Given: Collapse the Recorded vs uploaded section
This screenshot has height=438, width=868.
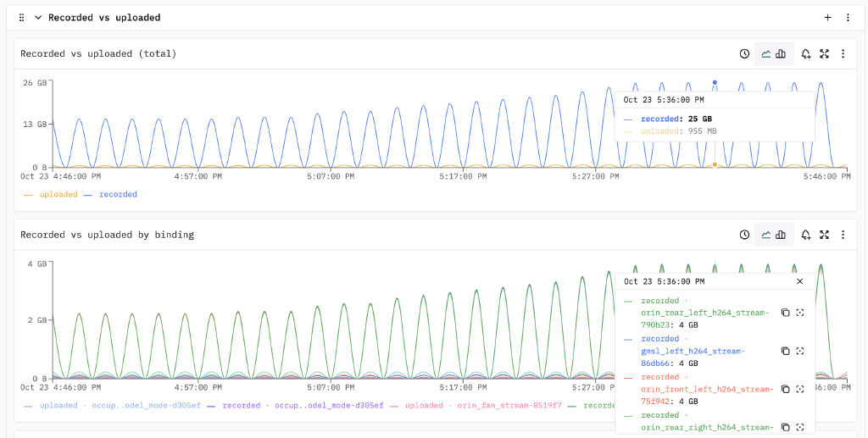Looking at the screenshot, I should coord(38,18).
